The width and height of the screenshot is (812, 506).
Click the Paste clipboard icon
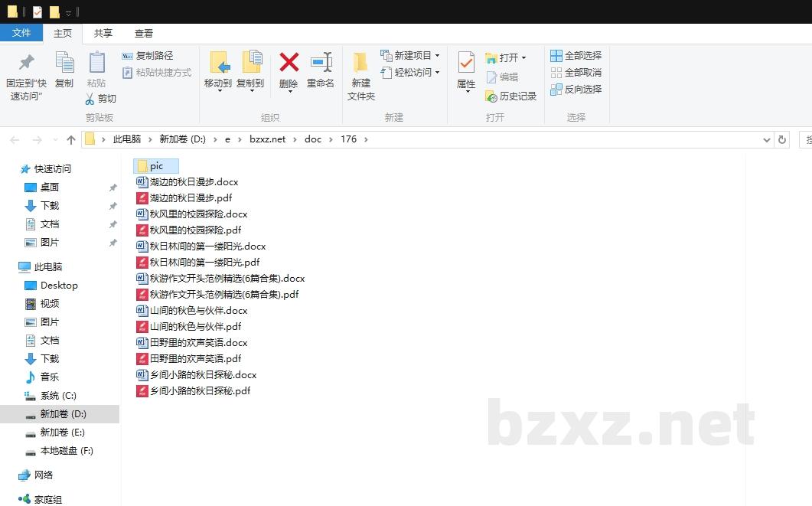tap(96, 63)
